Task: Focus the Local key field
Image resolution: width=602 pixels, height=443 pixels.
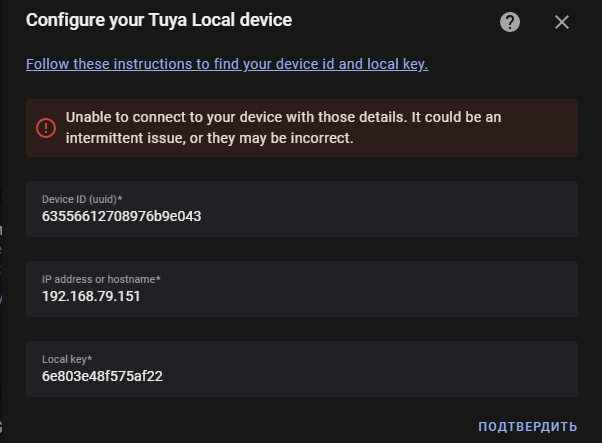Action: pyautogui.click(x=302, y=369)
